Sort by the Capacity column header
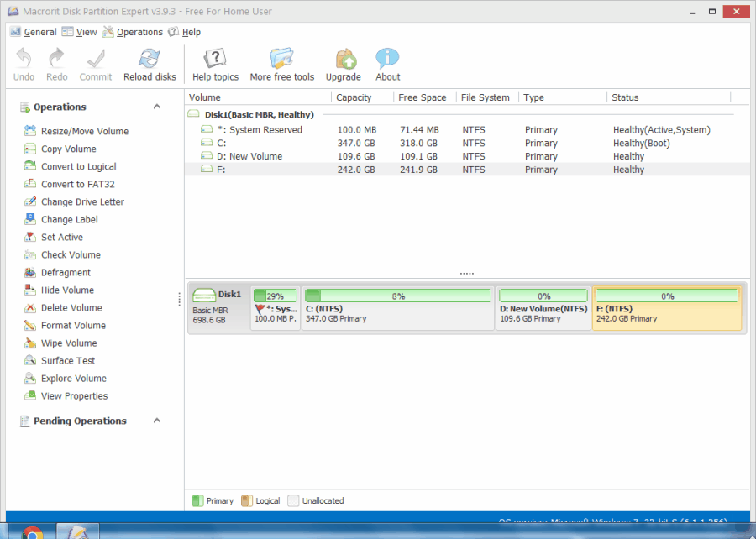 pos(363,97)
